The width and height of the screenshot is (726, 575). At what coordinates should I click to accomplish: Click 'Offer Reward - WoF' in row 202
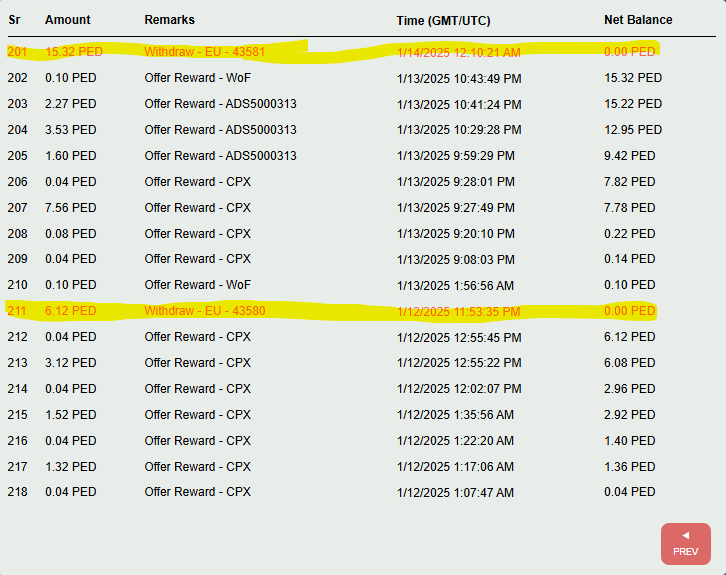(198, 78)
